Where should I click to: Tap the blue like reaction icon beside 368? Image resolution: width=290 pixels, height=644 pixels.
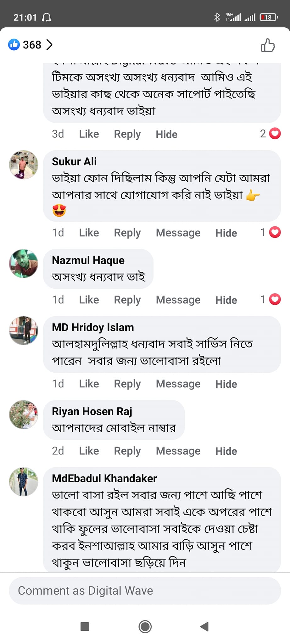[x=14, y=45]
